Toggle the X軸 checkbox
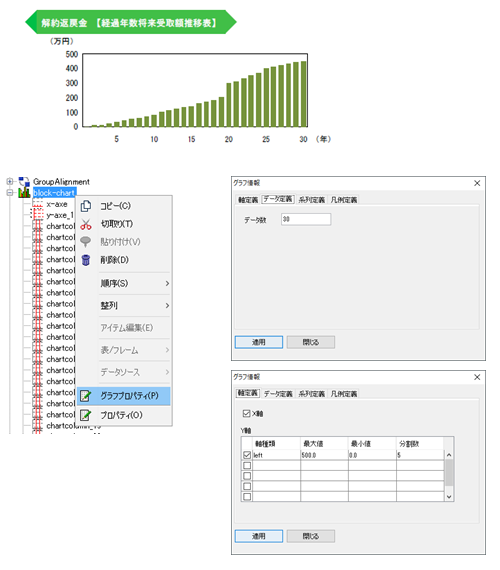 (x=246, y=413)
